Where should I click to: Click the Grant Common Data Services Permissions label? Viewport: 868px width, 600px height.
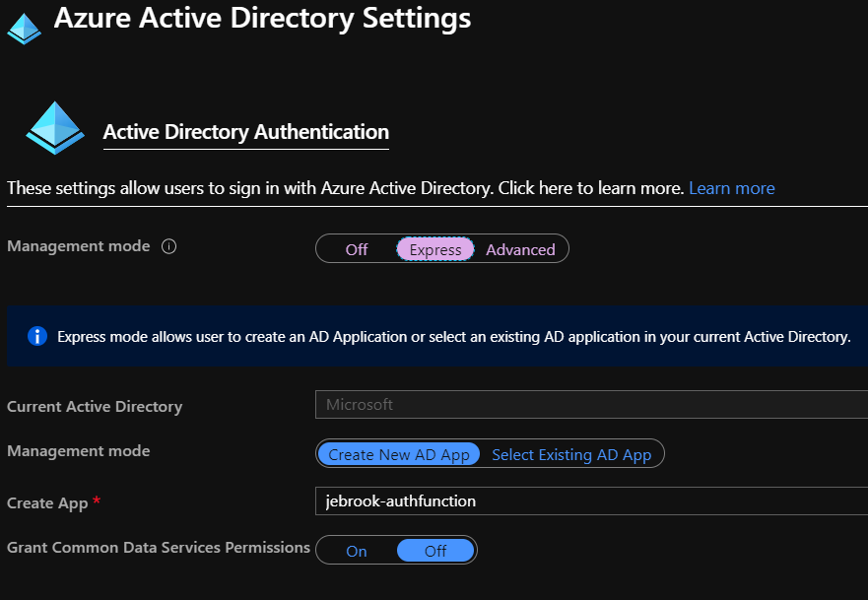click(x=159, y=547)
